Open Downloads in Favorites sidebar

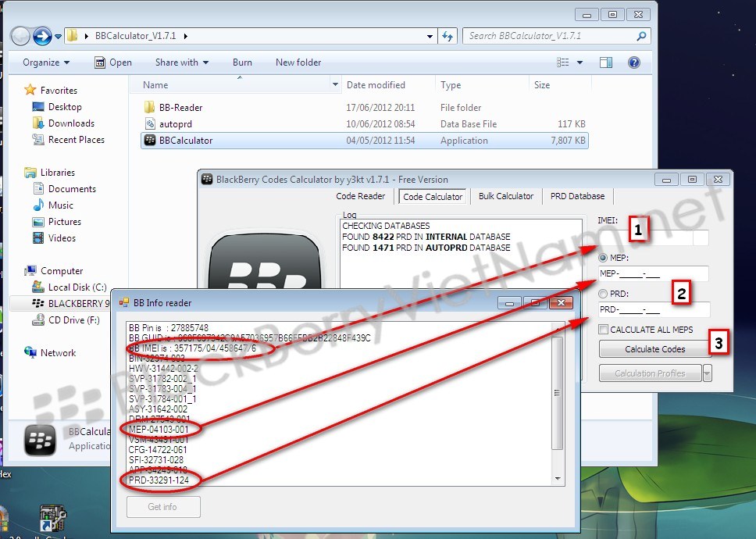pyautogui.click(x=71, y=123)
